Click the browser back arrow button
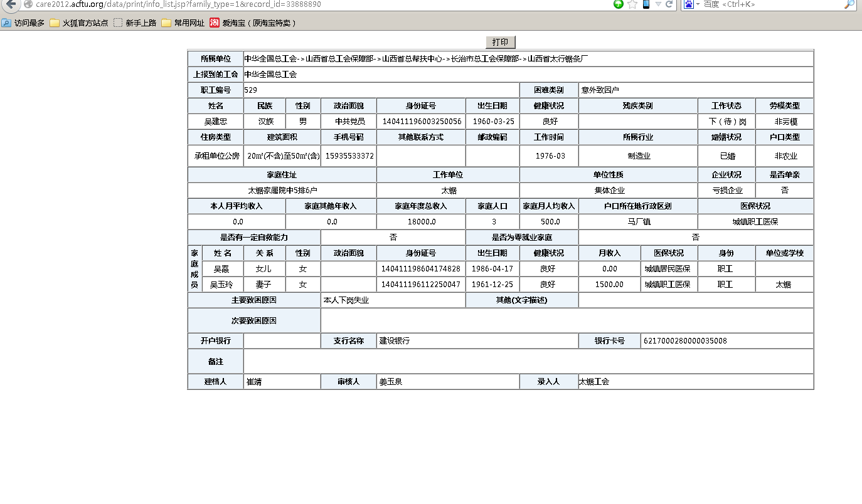862x504 pixels. coord(11,4)
